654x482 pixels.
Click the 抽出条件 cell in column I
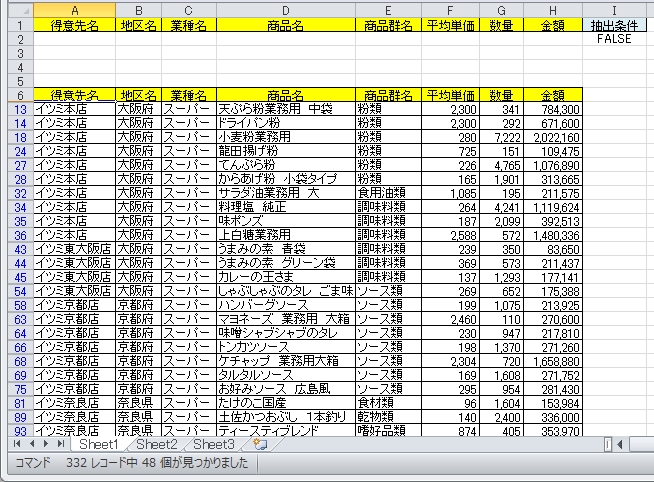(618, 25)
